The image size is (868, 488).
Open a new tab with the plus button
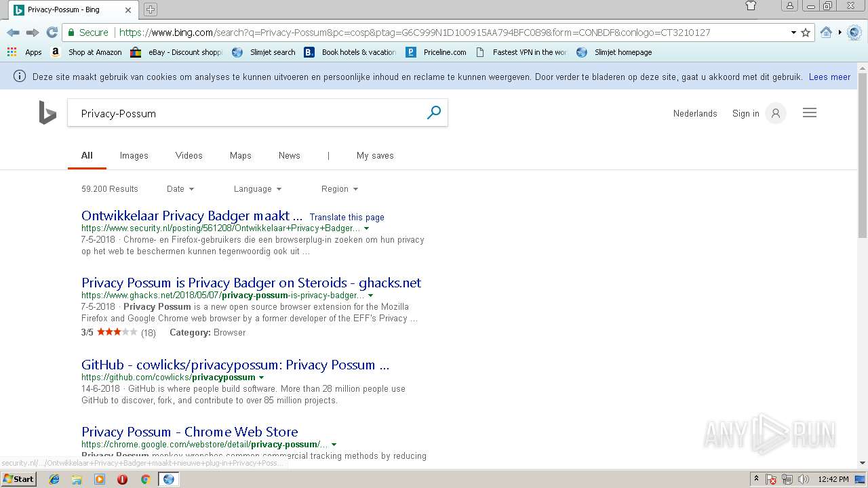click(x=151, y=9)
